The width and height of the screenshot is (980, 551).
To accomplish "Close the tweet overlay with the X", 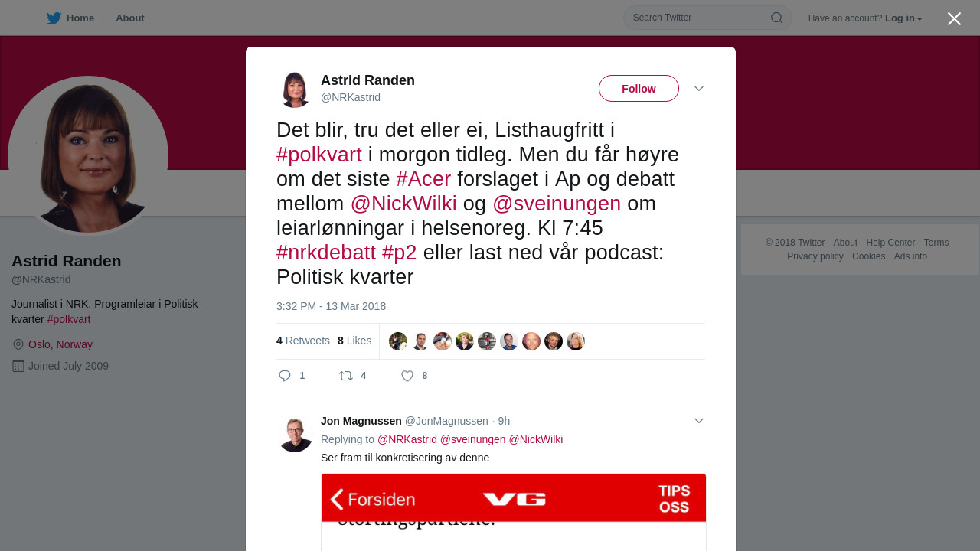I will click(x=954, y=19).
